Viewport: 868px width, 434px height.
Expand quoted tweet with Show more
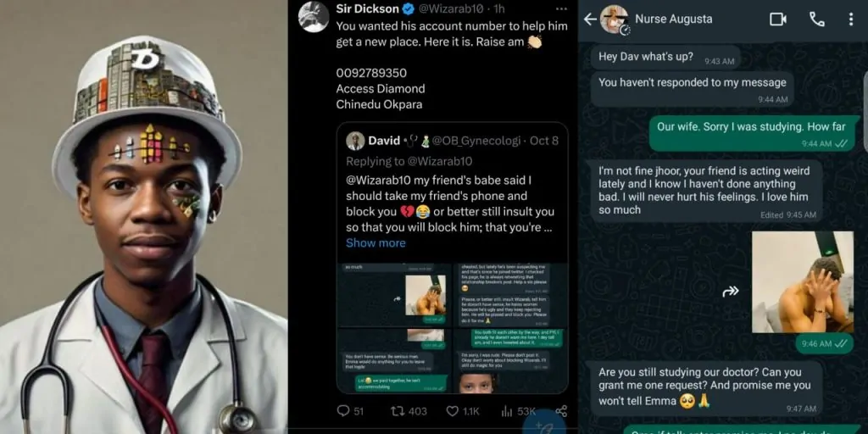coord(376,243)
